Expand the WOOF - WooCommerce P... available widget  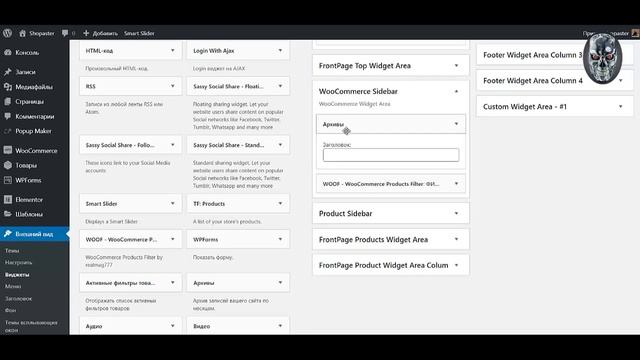point(173,239)
